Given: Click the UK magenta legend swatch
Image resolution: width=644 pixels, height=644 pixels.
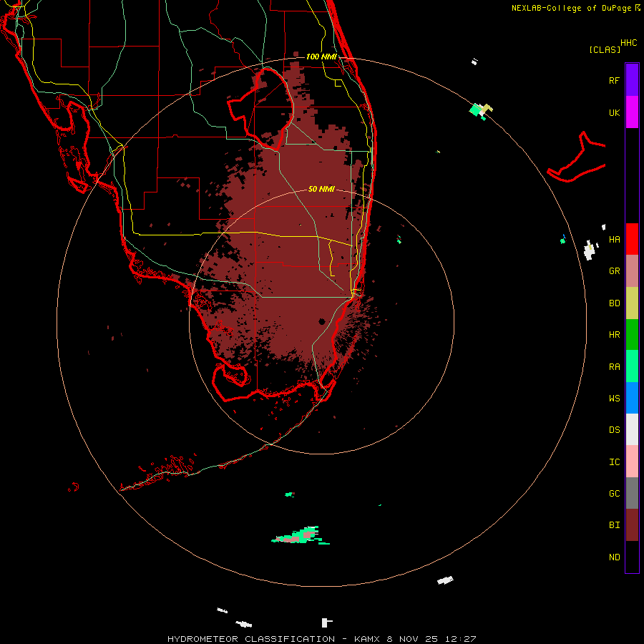Looking at the screenshot, I should pos(632,112).
